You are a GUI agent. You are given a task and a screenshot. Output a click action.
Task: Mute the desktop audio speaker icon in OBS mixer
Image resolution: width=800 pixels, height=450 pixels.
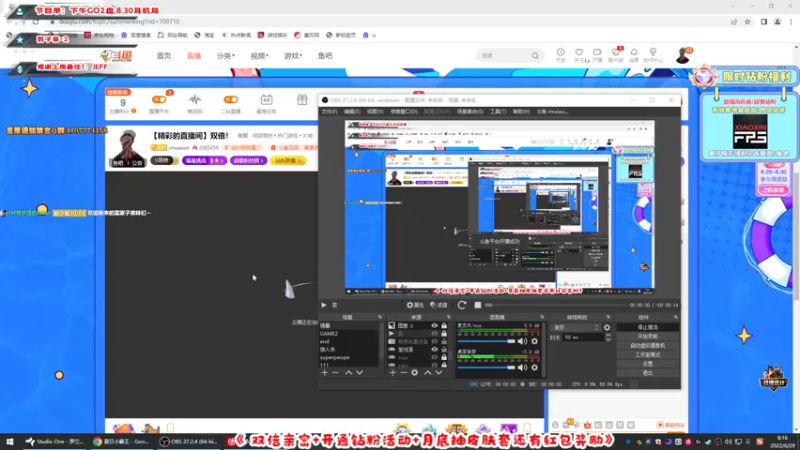pos(522,367)
